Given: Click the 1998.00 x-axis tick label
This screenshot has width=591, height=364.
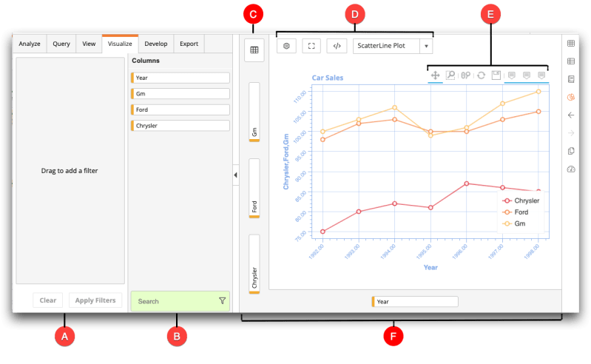Looking at the screenshot, I should coord(532,252).
